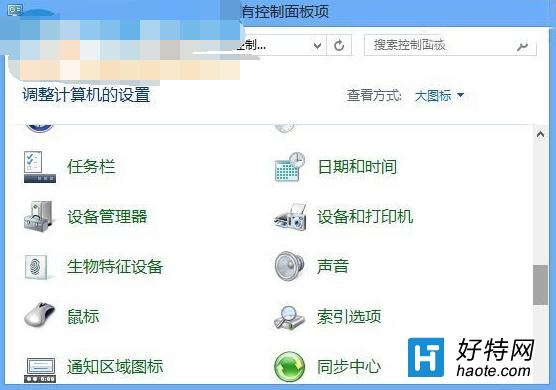This screenshot has height=390, width=556.
Task: Click the refresh icon beside address bar
Action: (339, 45)
